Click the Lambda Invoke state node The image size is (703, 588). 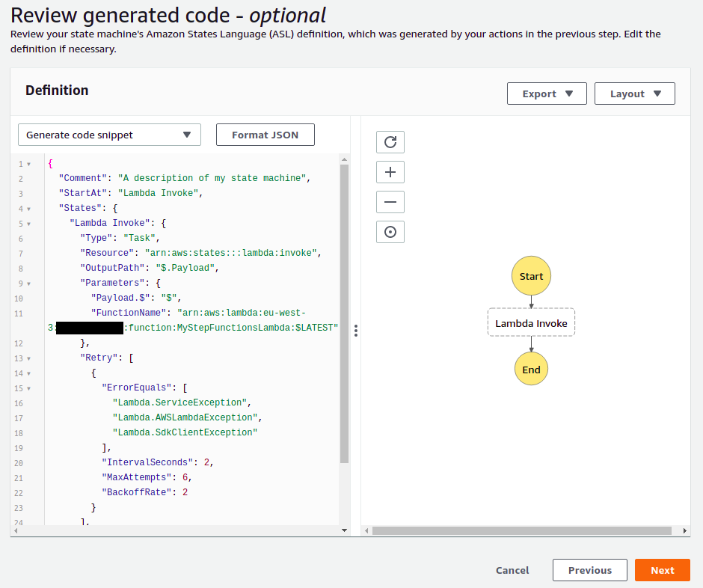[531, 323]
